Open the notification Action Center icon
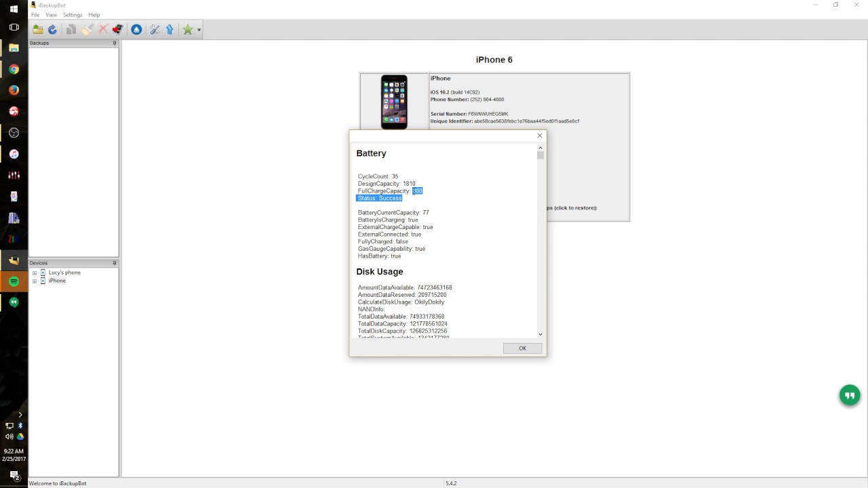Image resolution: width=868 pixels, height=488 pixels. [14, 476]
